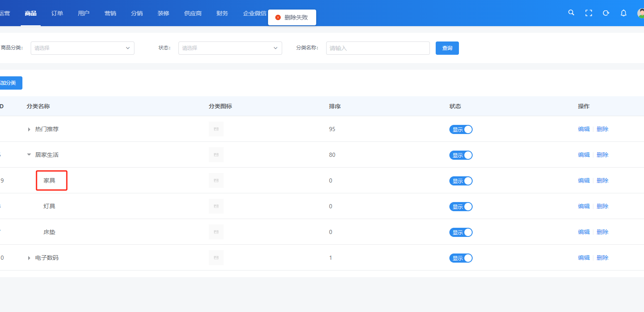Viewport: 644px width, 312px height.
Task: Open the 装修 top menu
Action: pyautogui.click(x=163, y=13)
